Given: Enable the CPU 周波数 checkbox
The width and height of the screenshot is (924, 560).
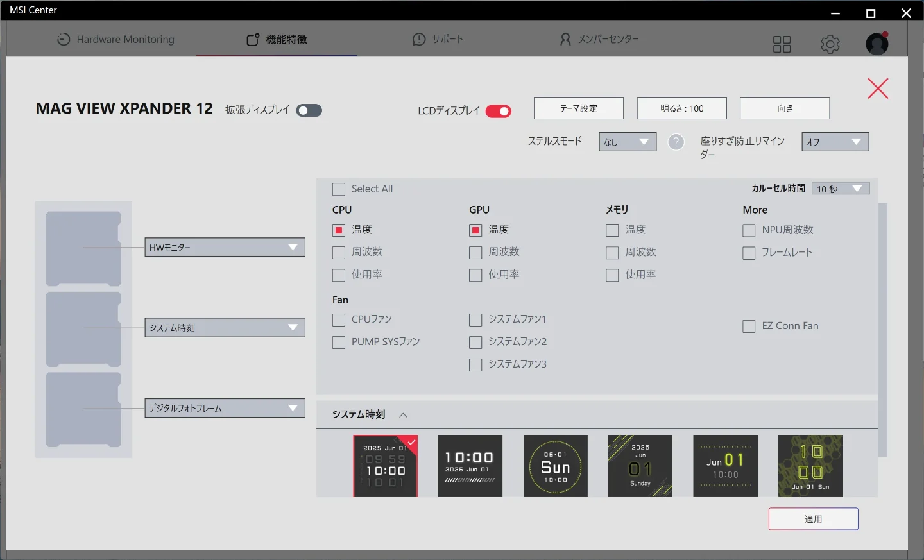Looking at the screenshot, I should point(339,252).
